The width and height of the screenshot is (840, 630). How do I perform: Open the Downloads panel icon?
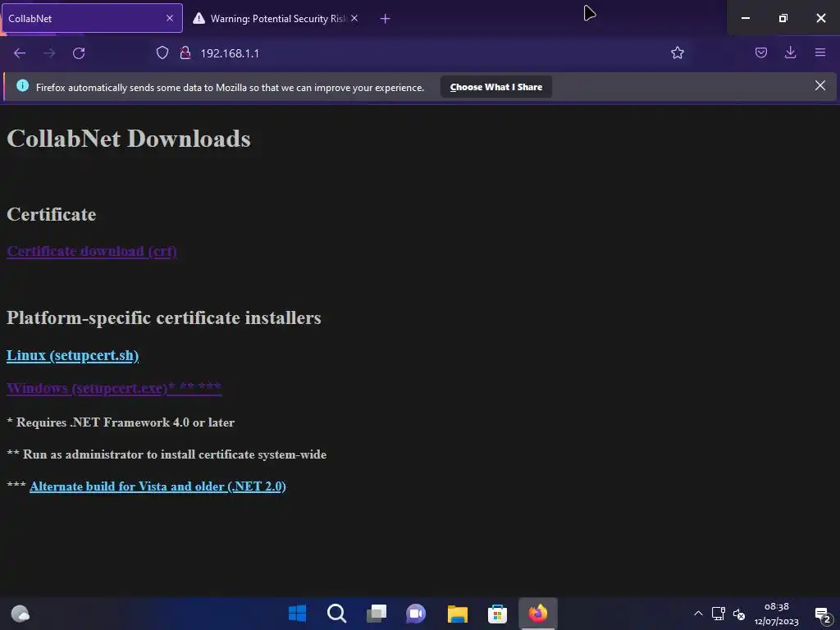tap(790, 52)
